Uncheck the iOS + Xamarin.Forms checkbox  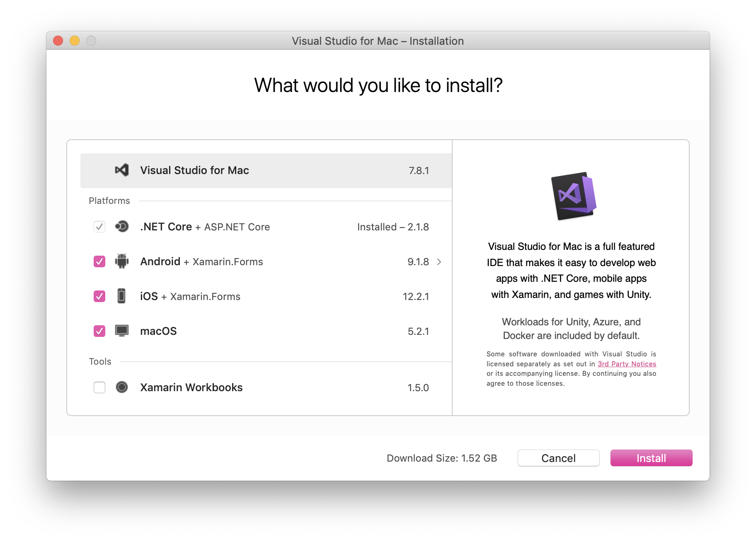pos(99,296)
